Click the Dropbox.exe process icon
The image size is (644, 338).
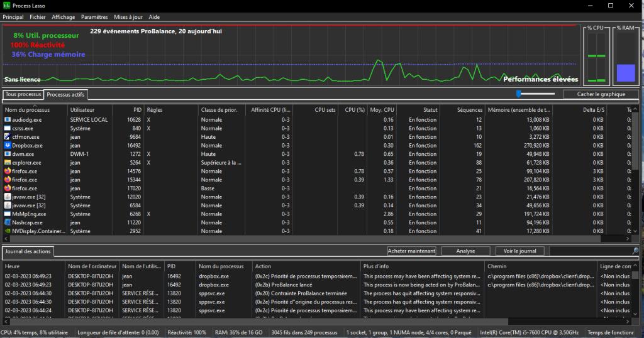[x=8, y=145]
